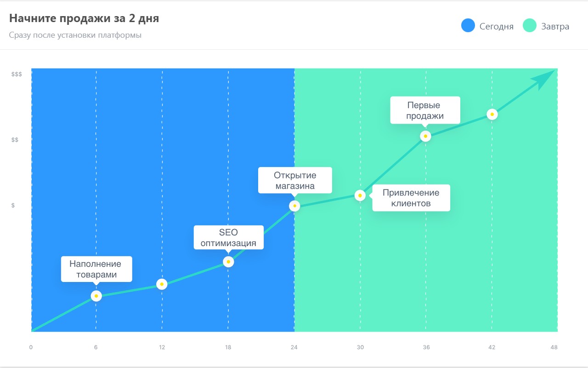Open the Первые продажи callout

(425, 110)
